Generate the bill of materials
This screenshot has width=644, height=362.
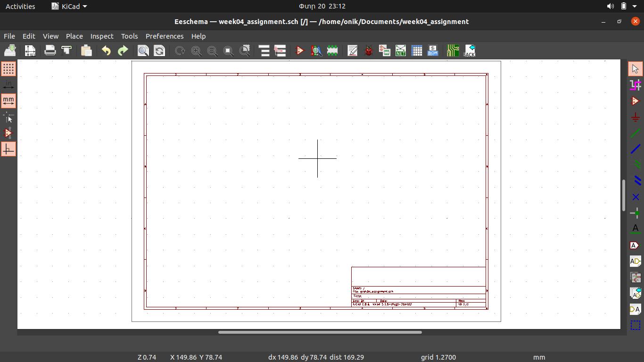(433, 50)
